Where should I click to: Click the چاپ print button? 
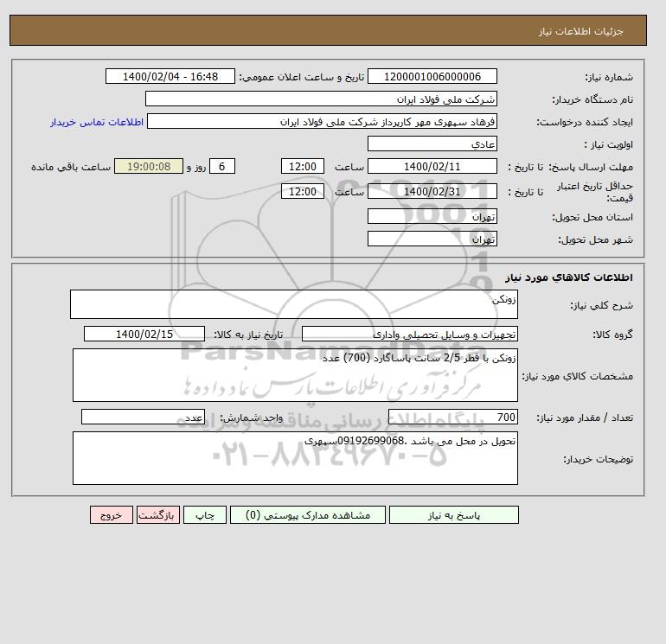[x=205, y=514]
